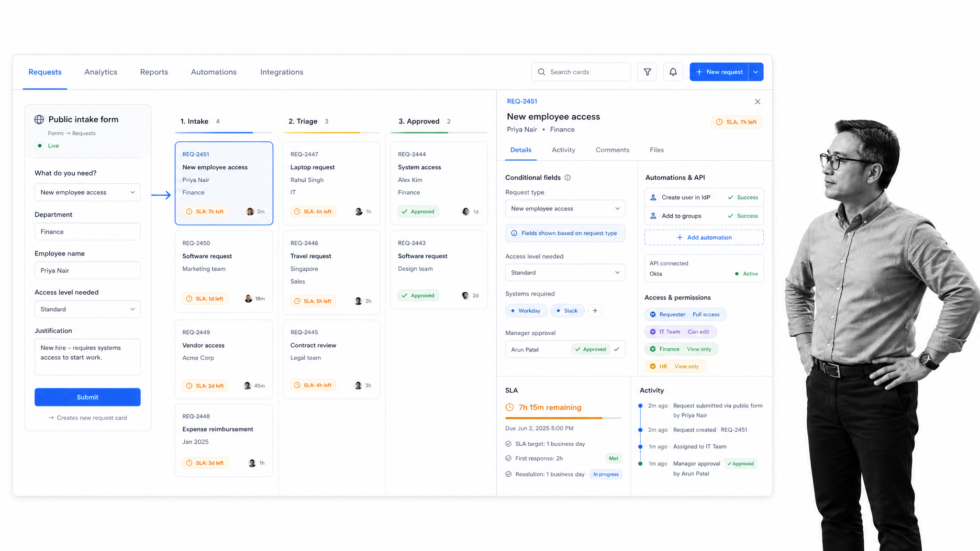This screenshot has height=551, width=980.
Task: Click the globe icon beside Public intake form
Action: pyautogui.click(x=39, y=120)
